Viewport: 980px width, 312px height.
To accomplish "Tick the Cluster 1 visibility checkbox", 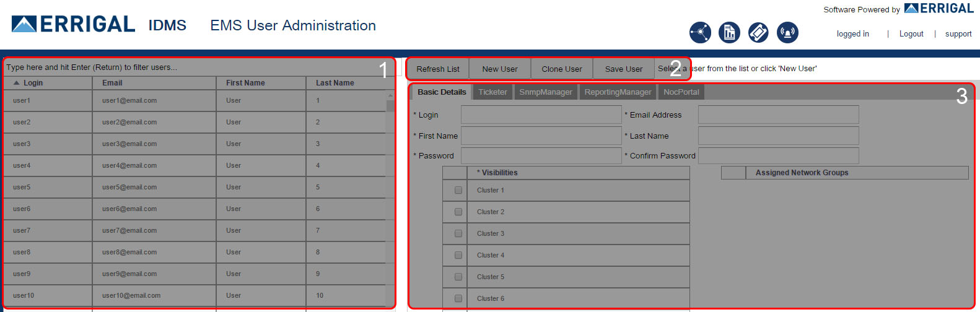I will pyautogui.click(x=458, y=191).
